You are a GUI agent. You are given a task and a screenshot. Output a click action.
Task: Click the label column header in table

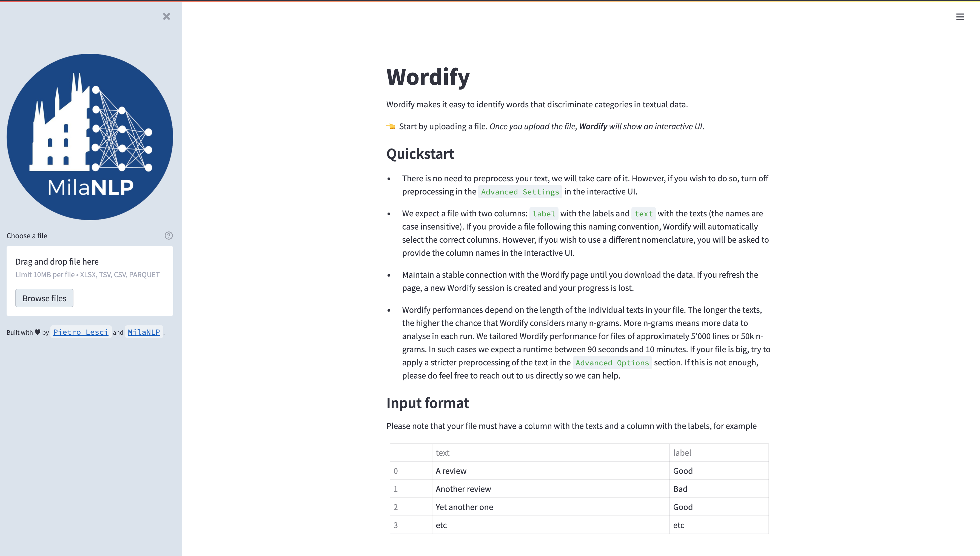[682, 453]
